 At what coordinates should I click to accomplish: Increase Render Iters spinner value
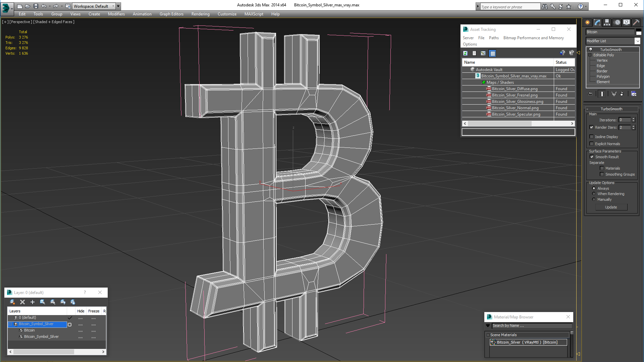click(634, 126)
